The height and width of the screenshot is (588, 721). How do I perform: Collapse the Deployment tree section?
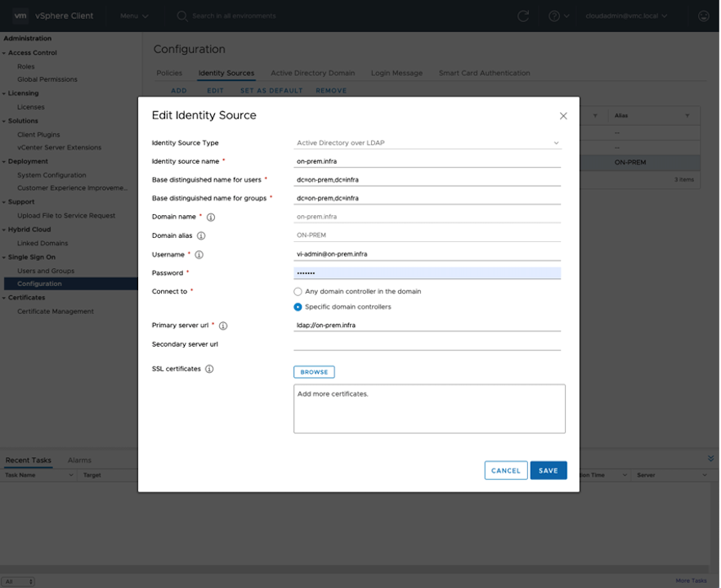[4, 161]
